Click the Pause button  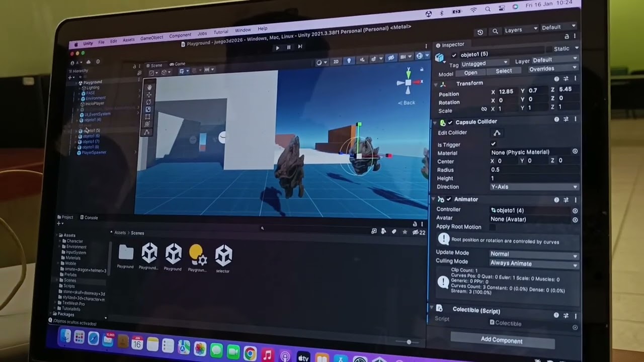(289, 47)
